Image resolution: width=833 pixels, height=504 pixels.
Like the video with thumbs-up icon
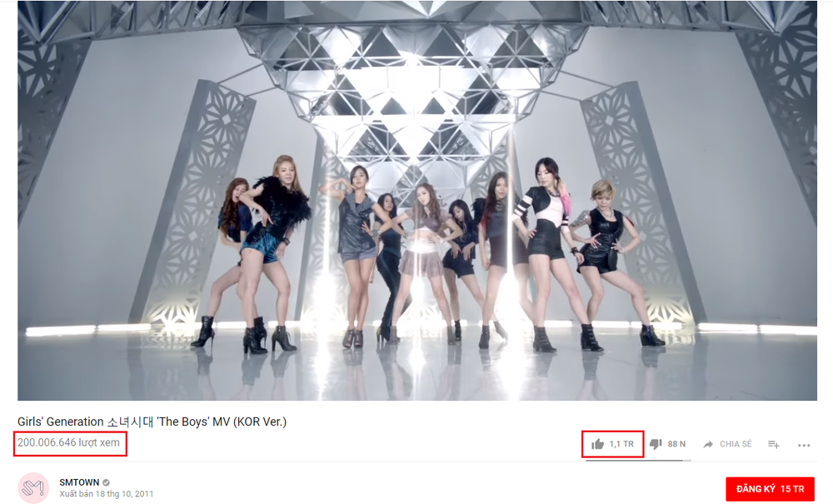click(597, 444)
